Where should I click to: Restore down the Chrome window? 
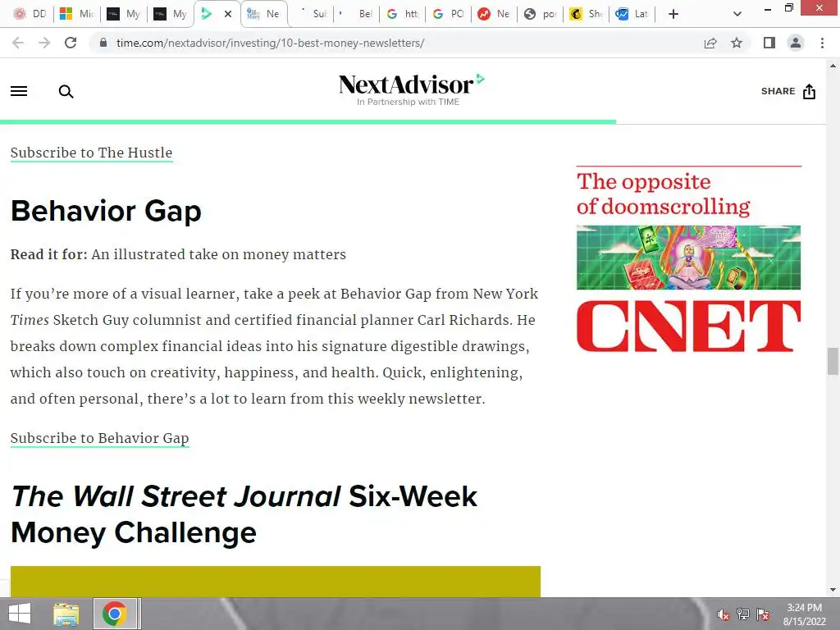pos(788,8)
